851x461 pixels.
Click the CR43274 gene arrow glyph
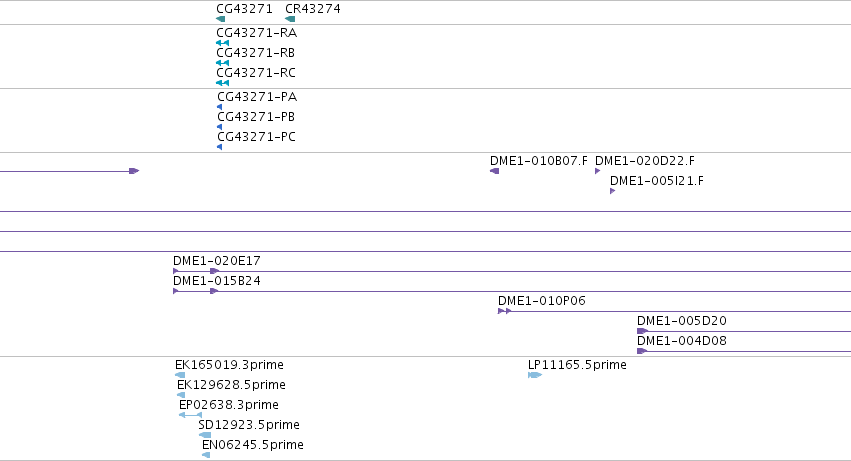tap(290, 19)
